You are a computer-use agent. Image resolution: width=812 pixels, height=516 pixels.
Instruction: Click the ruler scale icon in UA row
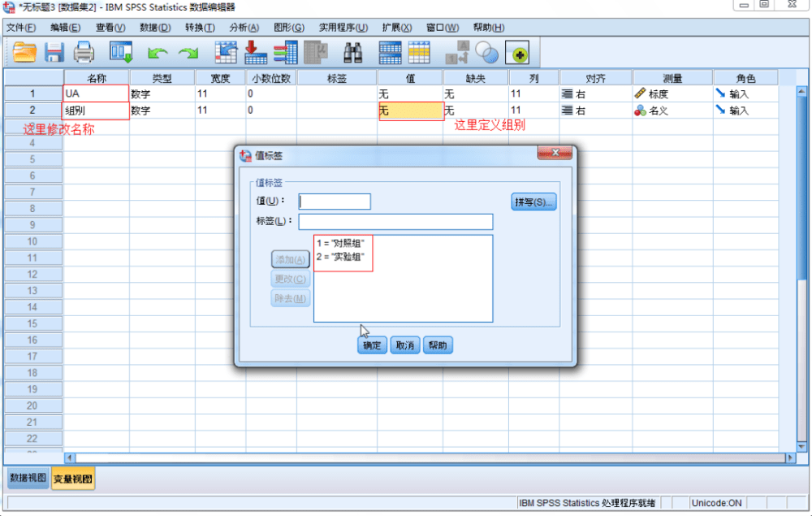click(x=640, y=93)
